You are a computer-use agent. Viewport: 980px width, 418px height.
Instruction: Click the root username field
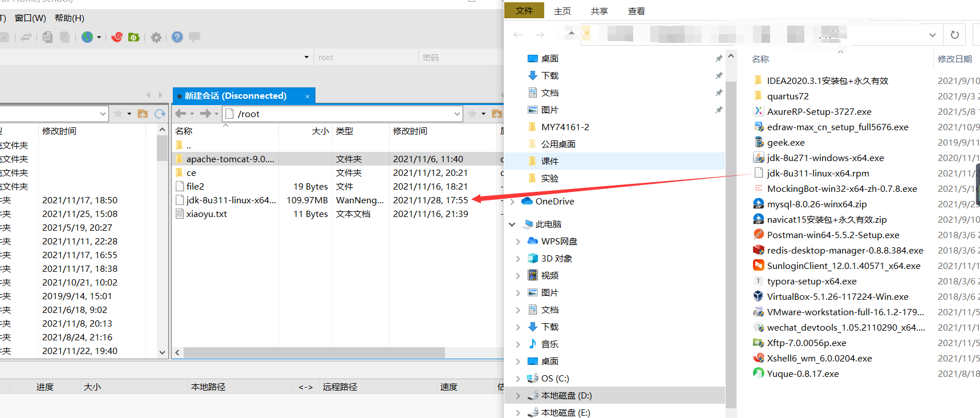coord(365,57)
